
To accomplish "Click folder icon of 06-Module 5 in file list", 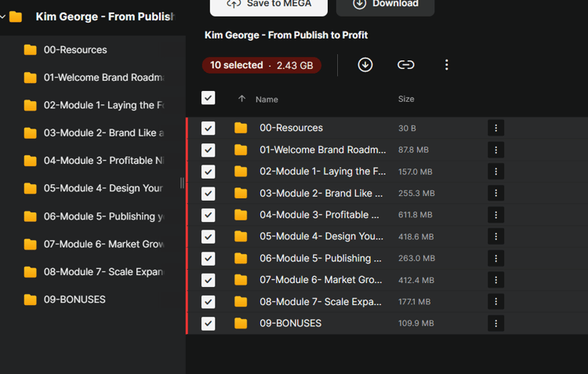I will 241,258.
